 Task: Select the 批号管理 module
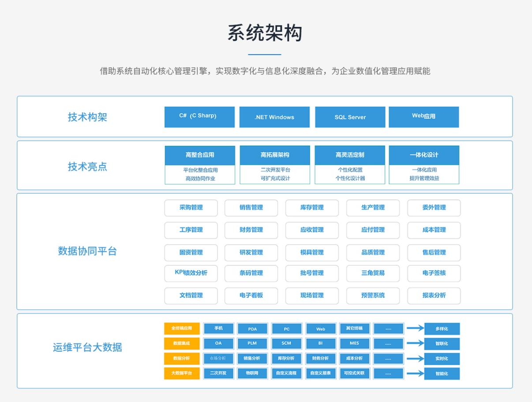(312, 273)
